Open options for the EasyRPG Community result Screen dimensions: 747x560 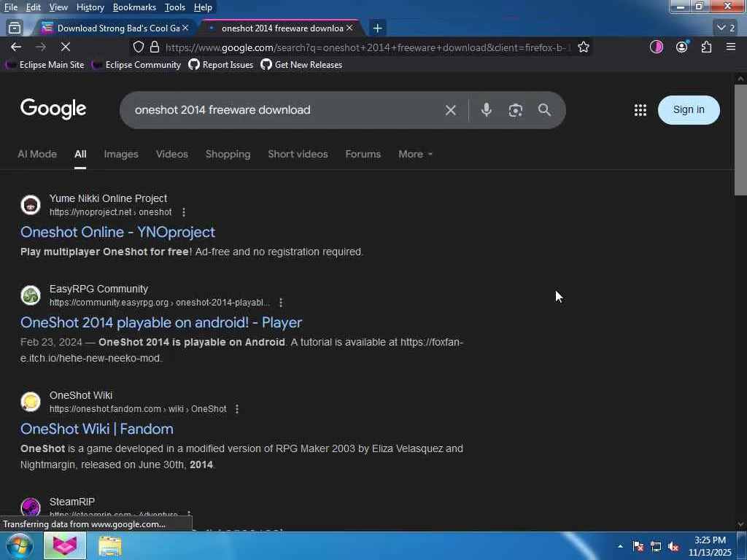[281, 303]
